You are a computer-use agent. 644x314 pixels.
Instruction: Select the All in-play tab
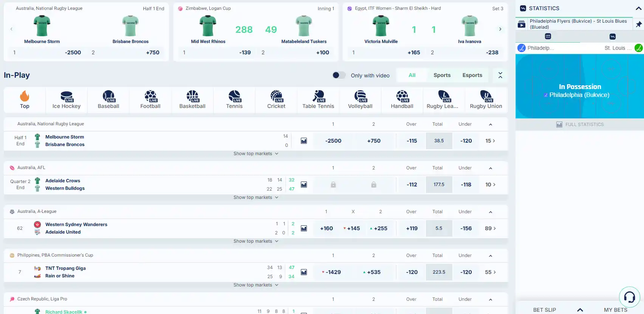click(x=412, y=75)
